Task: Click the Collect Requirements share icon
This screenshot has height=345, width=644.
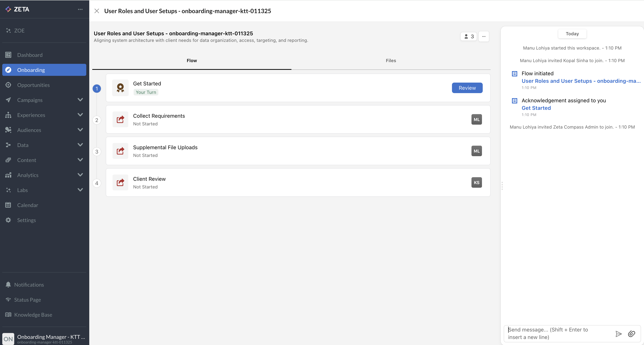Action: click(x=120, y=119)
